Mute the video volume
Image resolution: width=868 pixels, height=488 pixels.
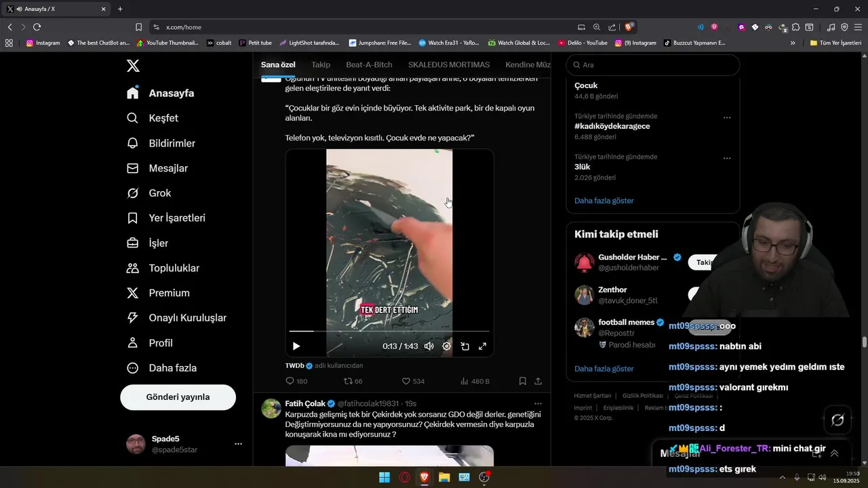429,346
